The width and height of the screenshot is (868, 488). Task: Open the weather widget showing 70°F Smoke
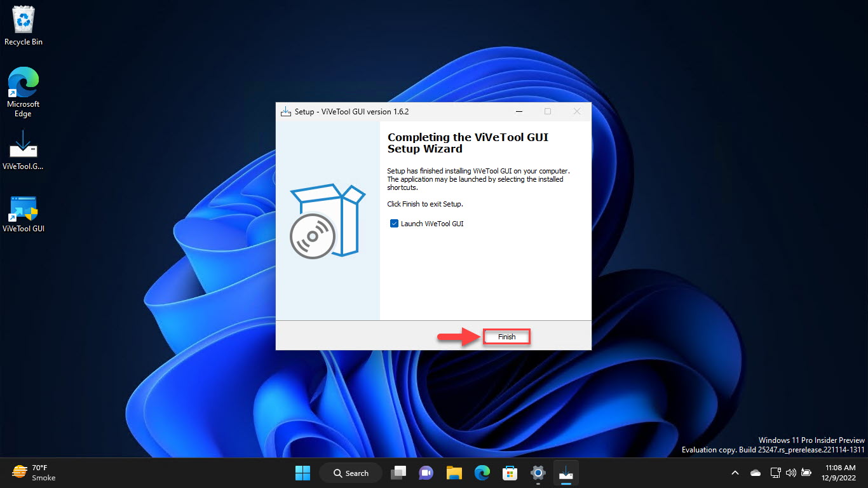[34, 473]
